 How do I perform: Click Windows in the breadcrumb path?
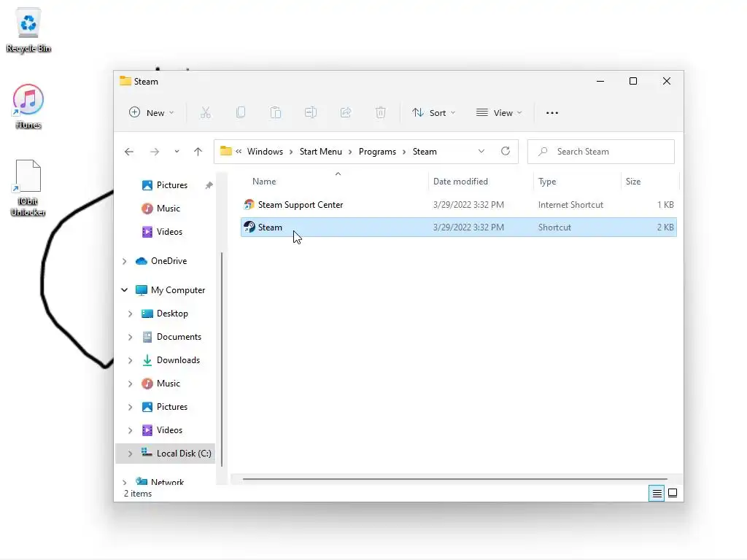pyautogui.click(x=265, y=152)
